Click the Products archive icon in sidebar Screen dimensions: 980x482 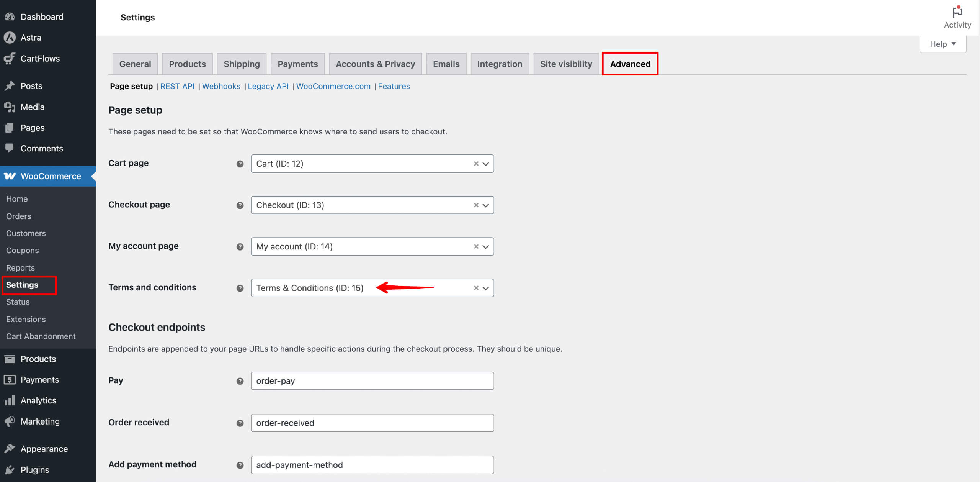coord(10,359)
